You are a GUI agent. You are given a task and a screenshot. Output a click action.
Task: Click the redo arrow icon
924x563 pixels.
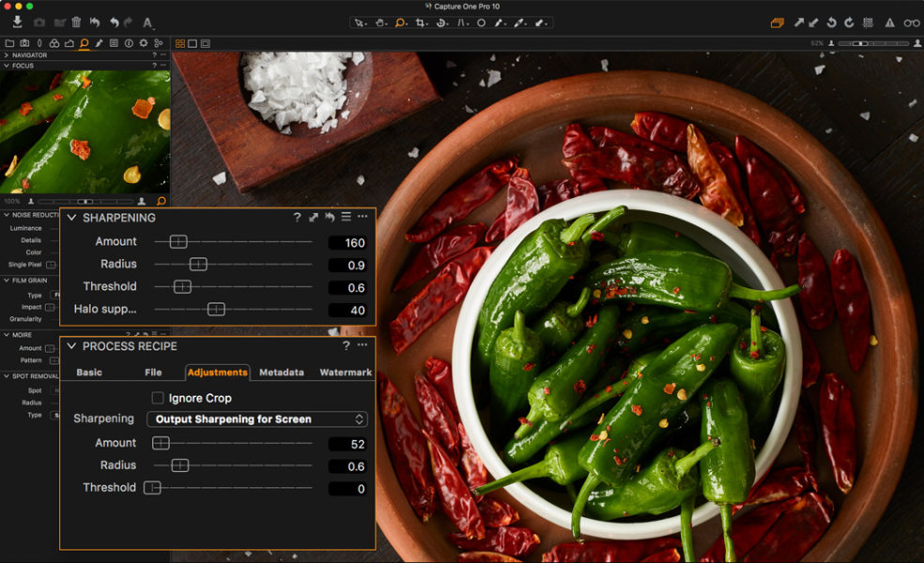pyautogui.click(x=129, y=23)
